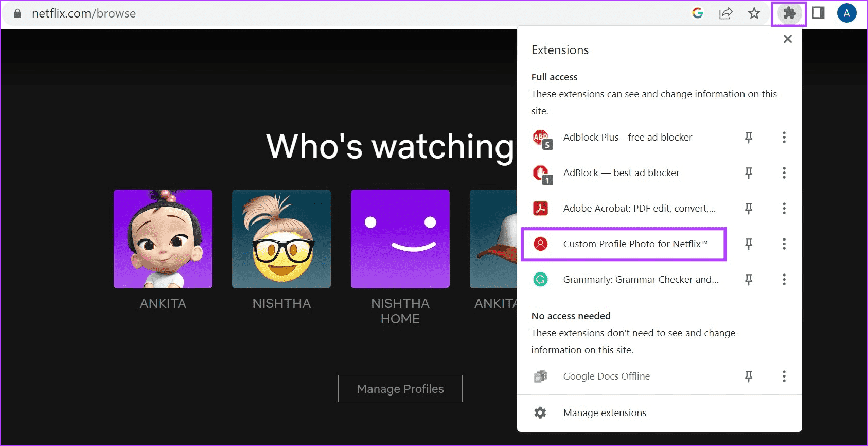Viewport: 868px width, 446px height.
Task: Open more actions for Adobe Acrobat
Action: coord(784,209)
